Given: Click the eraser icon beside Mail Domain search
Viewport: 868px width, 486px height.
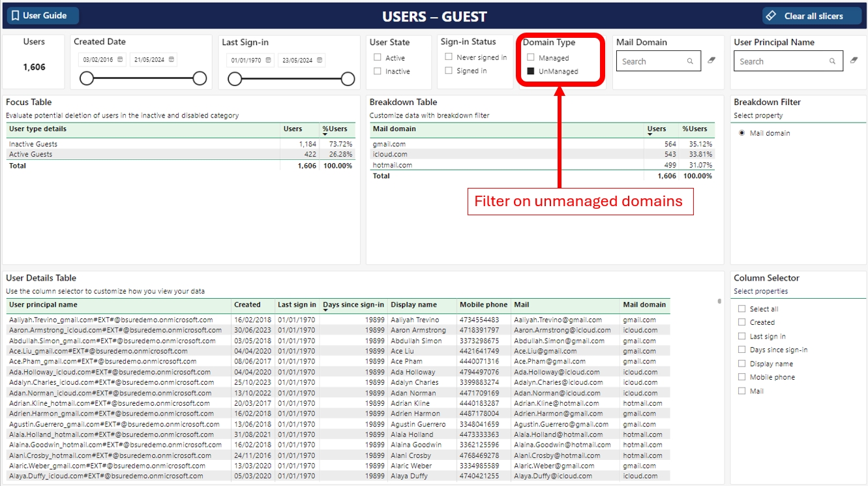Looking at the screenshot, I should click(x=711, y=60).
